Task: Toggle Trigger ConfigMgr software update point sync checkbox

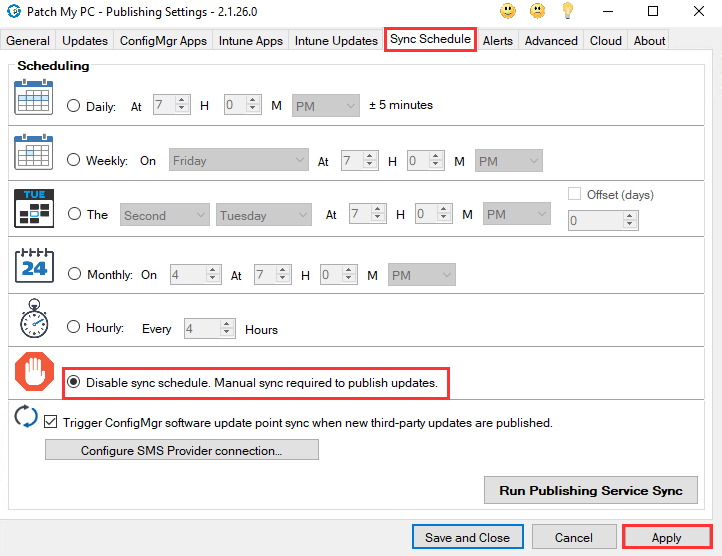Action: click(51, 422)
